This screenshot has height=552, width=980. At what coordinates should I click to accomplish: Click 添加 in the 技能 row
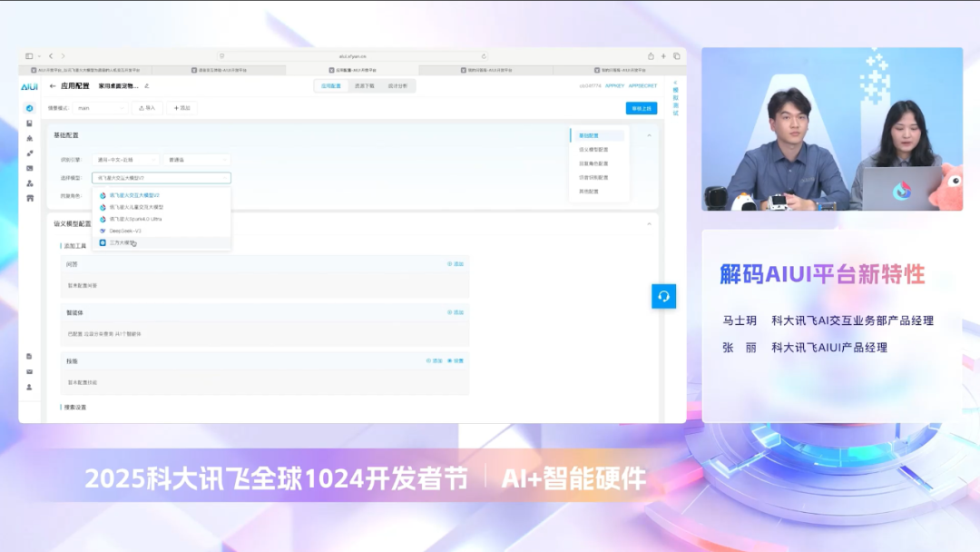coord(435,360)
